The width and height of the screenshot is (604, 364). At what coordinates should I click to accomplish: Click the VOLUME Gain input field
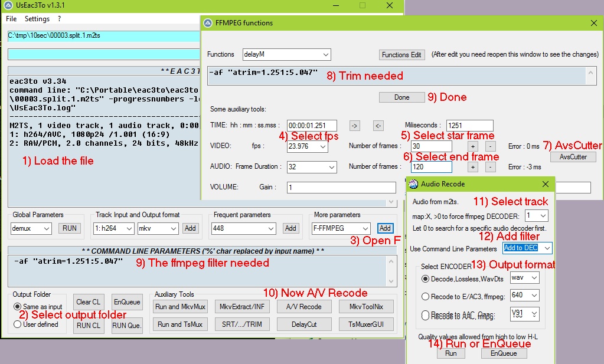click(341, 188)
